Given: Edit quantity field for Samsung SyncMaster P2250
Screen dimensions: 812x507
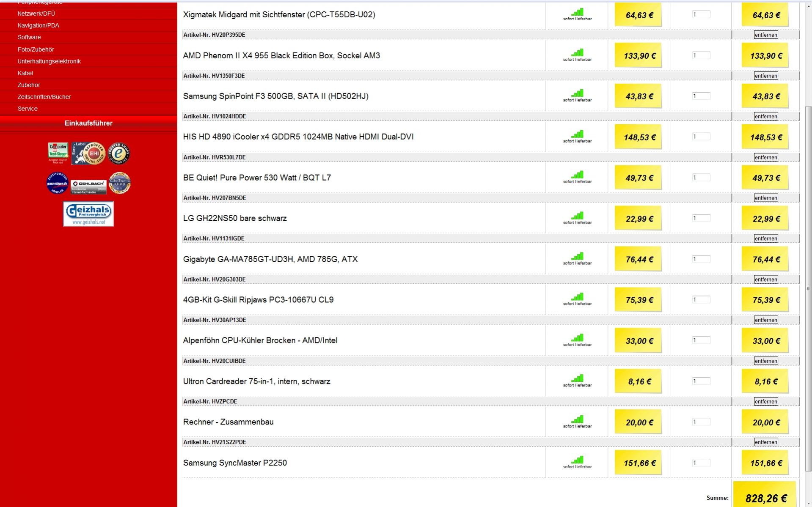Looking at the screenshot, I should point(701,463).
